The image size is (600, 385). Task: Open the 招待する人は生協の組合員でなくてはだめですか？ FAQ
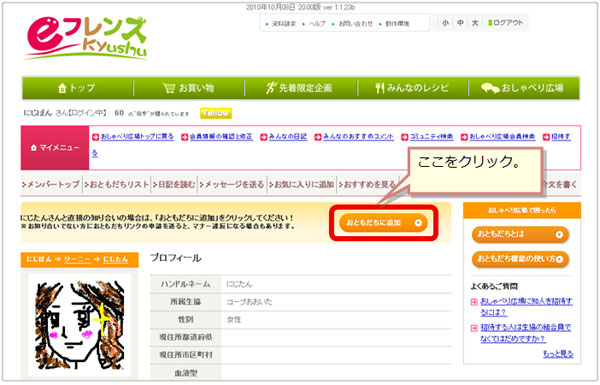click(x=525, y=333)
